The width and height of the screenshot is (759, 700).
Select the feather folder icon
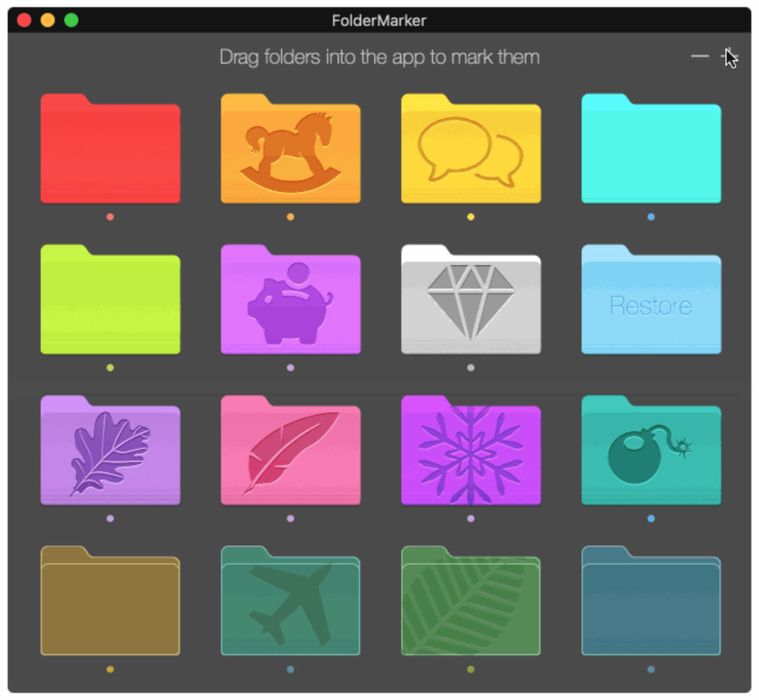[x=290, y=453]
